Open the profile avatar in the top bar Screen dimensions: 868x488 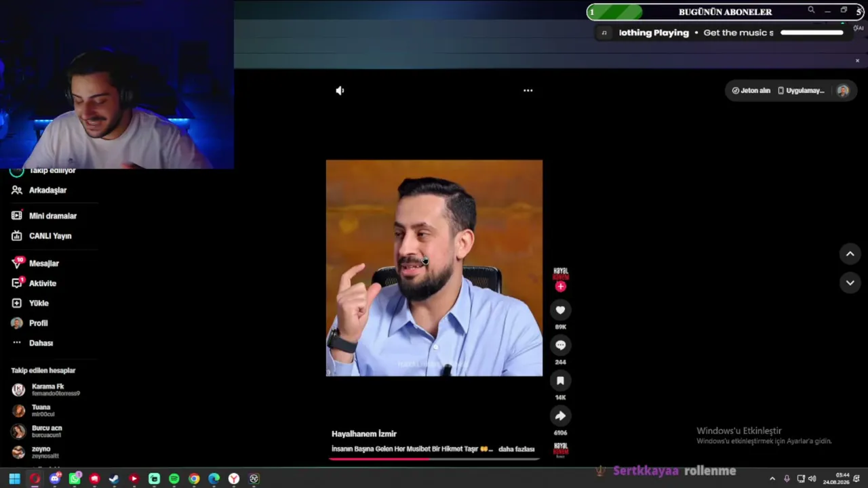point(843,91)
